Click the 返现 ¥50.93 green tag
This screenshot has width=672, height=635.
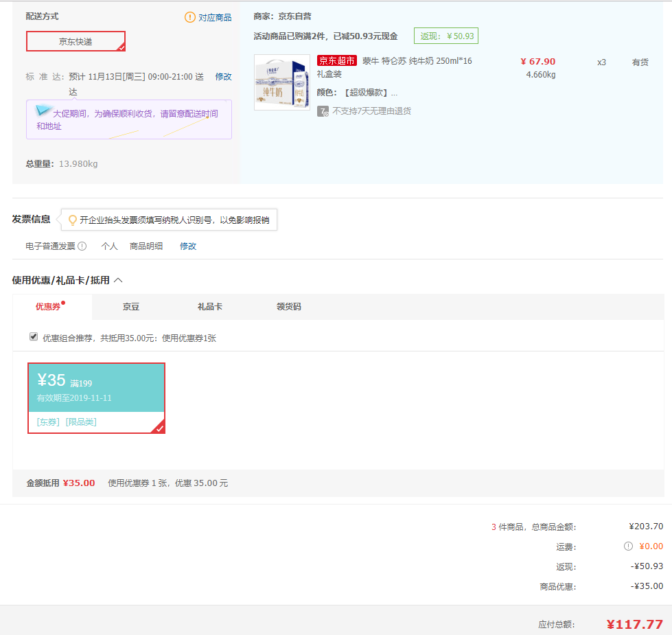coord(446,36)
